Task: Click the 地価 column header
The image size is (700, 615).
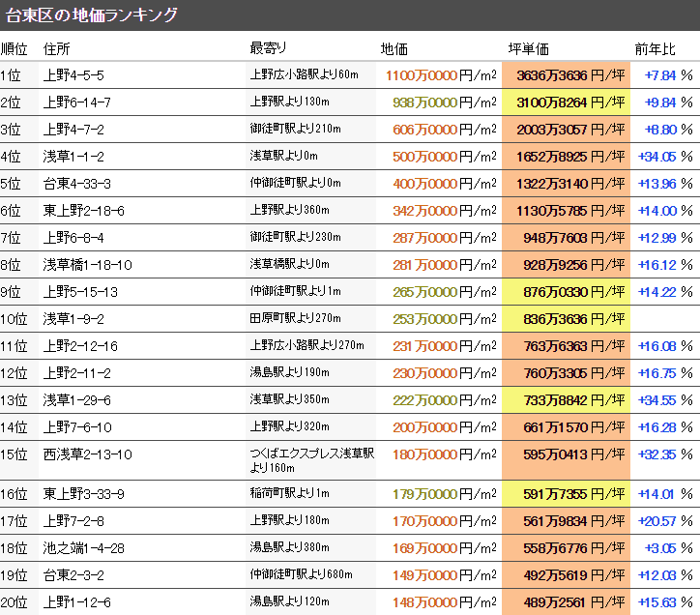Action: click(394, 49)
